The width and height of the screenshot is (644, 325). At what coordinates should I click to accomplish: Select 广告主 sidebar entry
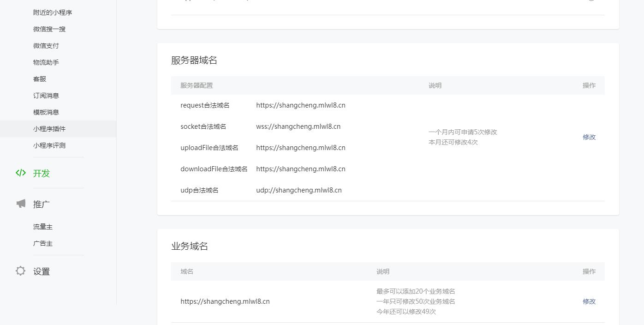point(43,243)
